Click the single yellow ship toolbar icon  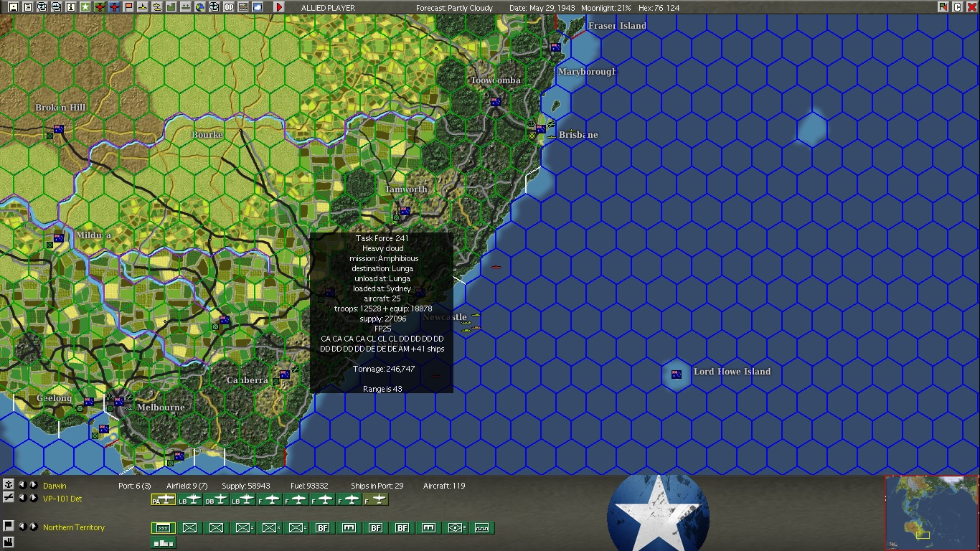pos(143,7)
